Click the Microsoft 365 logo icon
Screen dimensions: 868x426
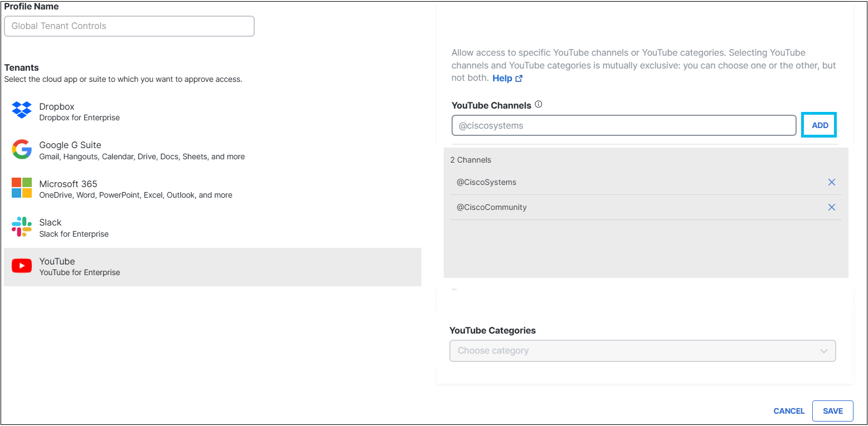click(22, 188)
